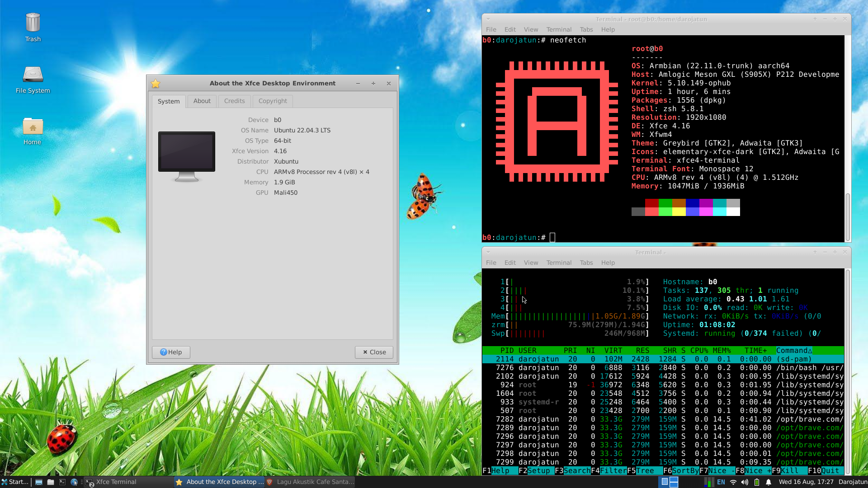Launch the file manager from panel
This screenshot has height=488, width=868.
click(x=51, y=482)
